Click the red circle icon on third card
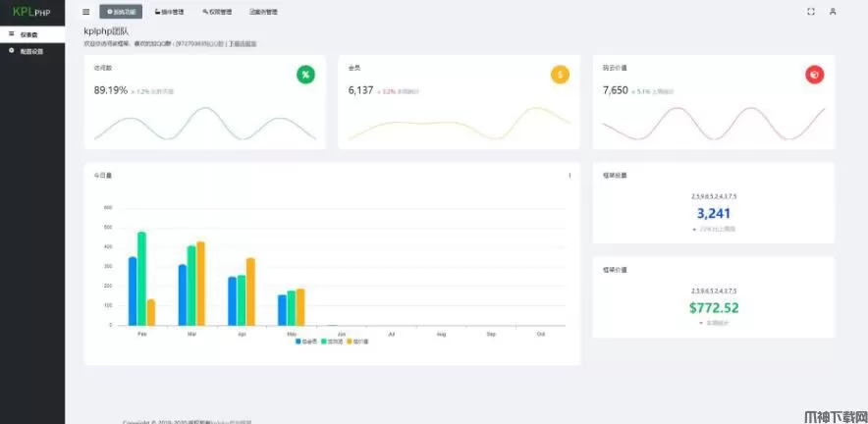Viewport: 868px width, 424px height. click(x=814, y=75)
